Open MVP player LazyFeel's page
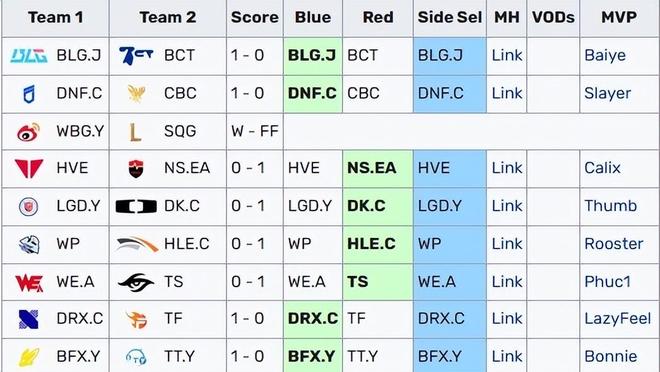 617,319
